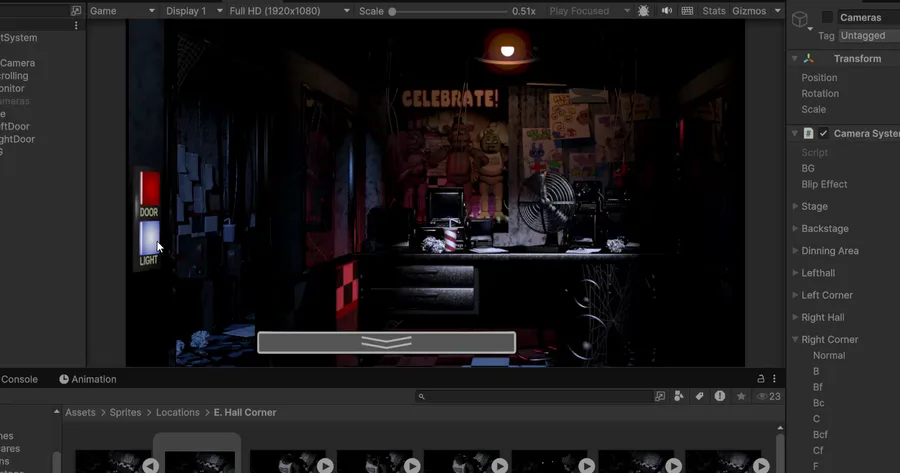Open the Tag Untagged dropdown

coord(869,36)
